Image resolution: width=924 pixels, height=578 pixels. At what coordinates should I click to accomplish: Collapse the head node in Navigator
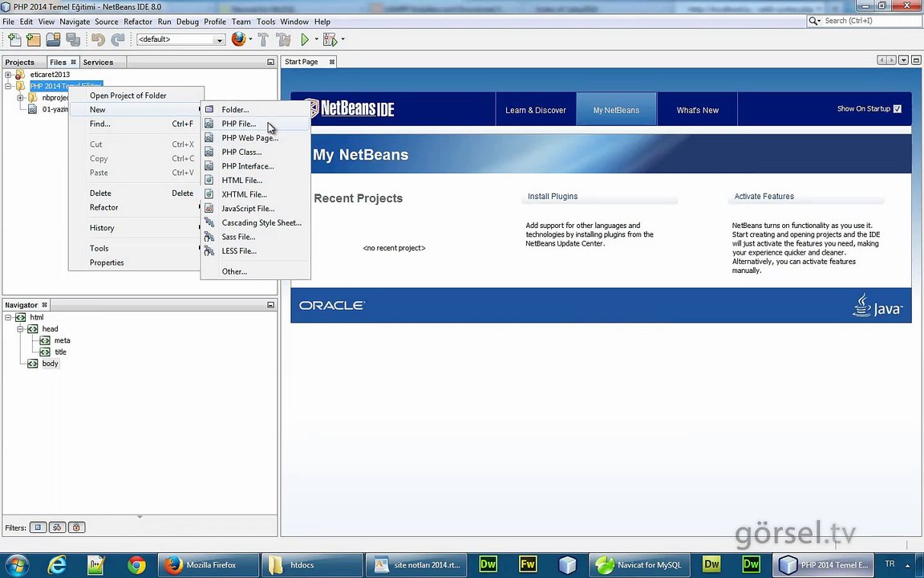coord(20,329)
